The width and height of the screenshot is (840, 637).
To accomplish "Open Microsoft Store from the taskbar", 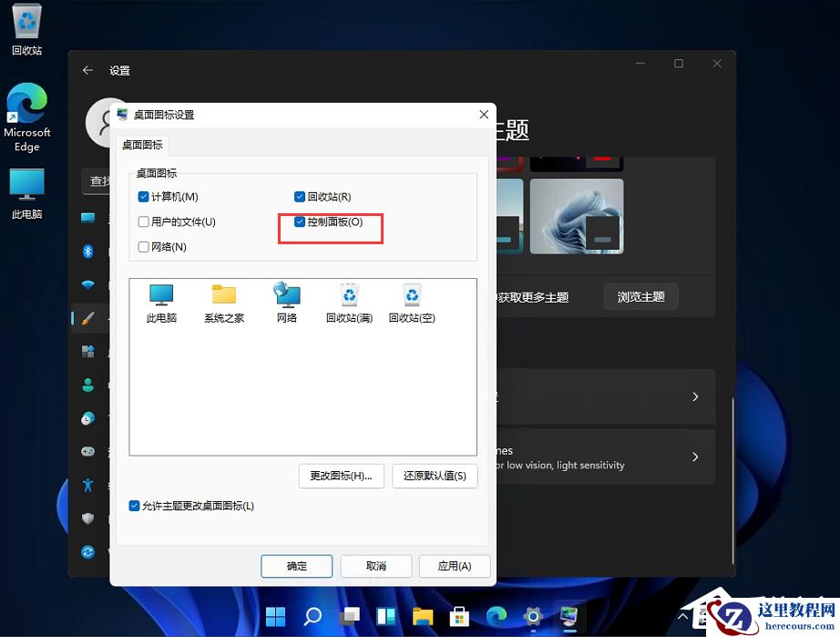I will [459, 616].
